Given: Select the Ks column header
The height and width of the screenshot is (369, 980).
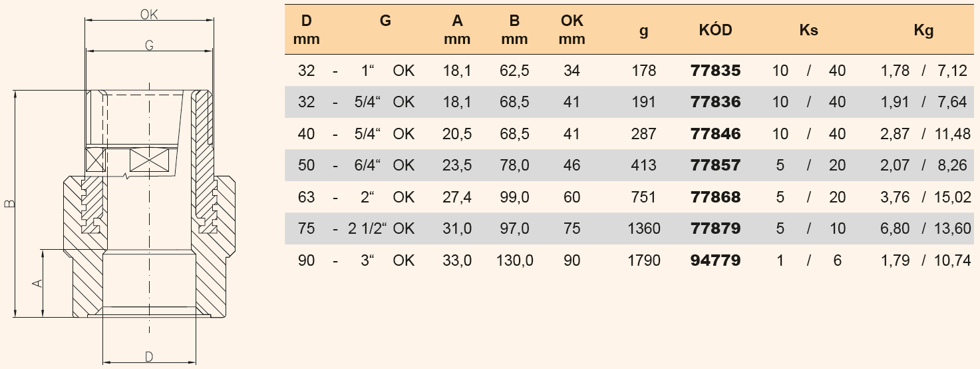Looking at the screenshot, I should point(808,31).
